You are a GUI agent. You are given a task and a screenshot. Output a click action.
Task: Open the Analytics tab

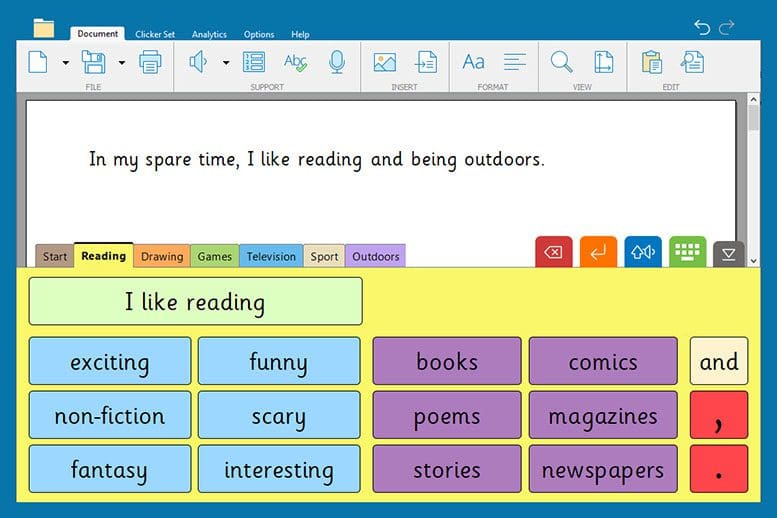pos(209,34)
